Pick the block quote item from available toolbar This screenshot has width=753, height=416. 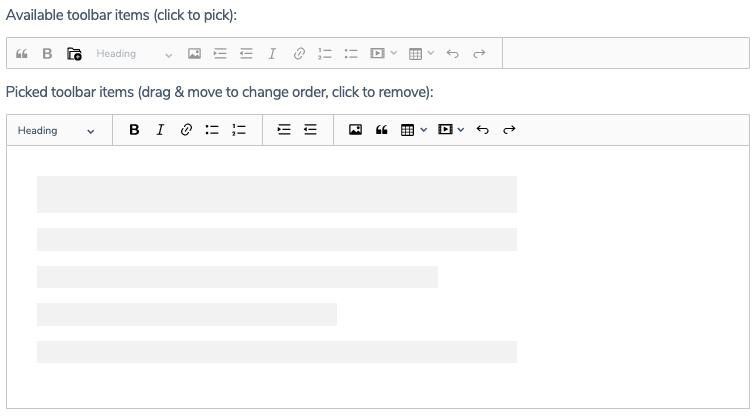coord(22,54)
